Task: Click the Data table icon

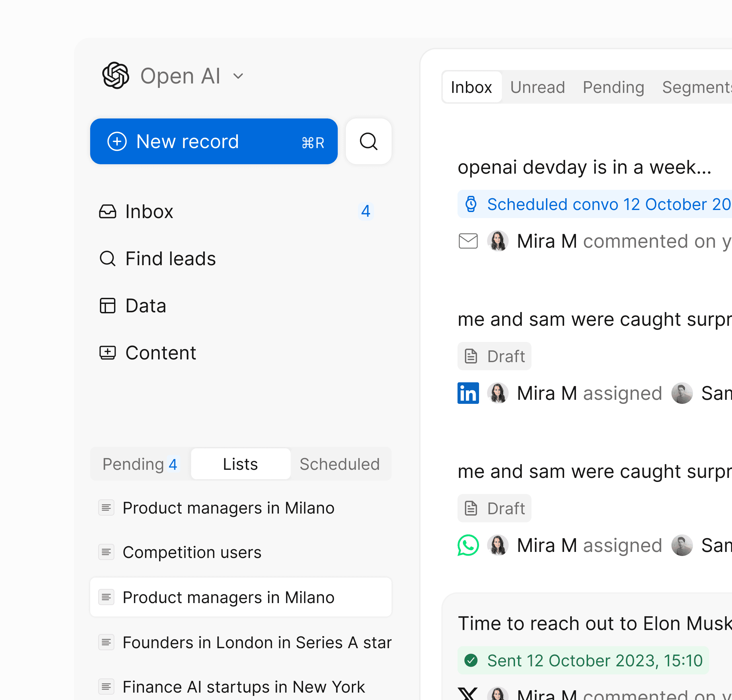Action: pyautogui.click(x=107, y=306)
